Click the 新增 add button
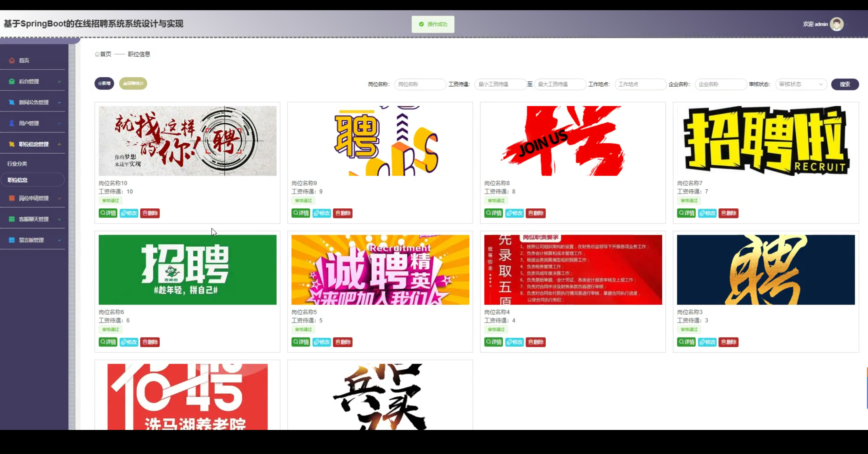868x454 pixels. tap(104, 83)
